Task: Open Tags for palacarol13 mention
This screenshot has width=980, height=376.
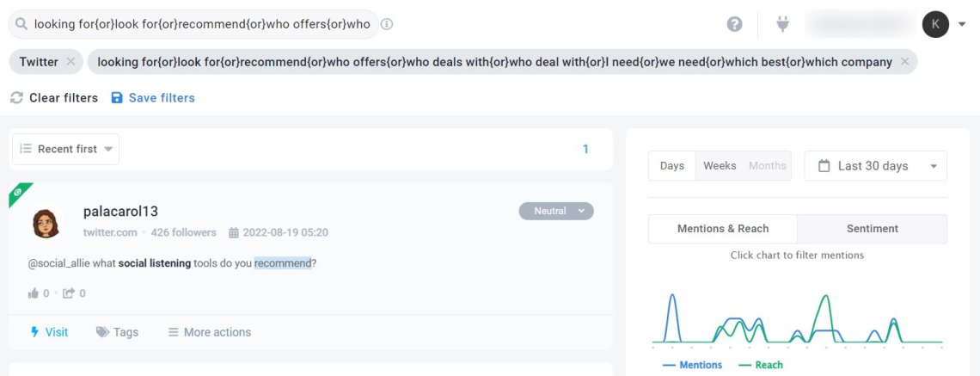Action: tap(117, 332)
